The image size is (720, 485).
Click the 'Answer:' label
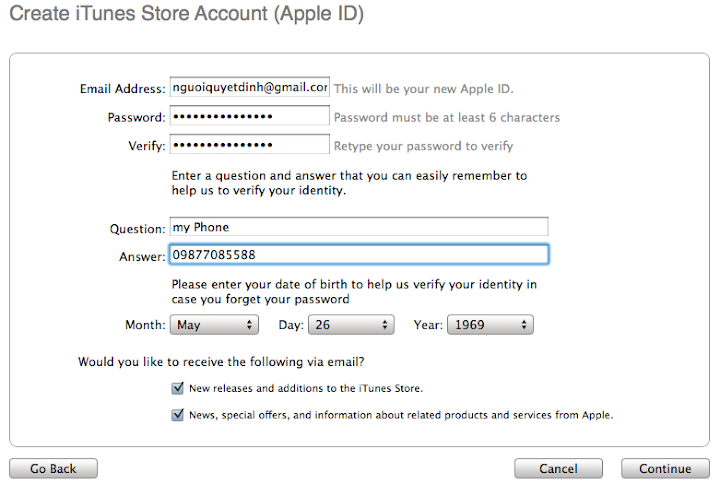coord(142,256)
